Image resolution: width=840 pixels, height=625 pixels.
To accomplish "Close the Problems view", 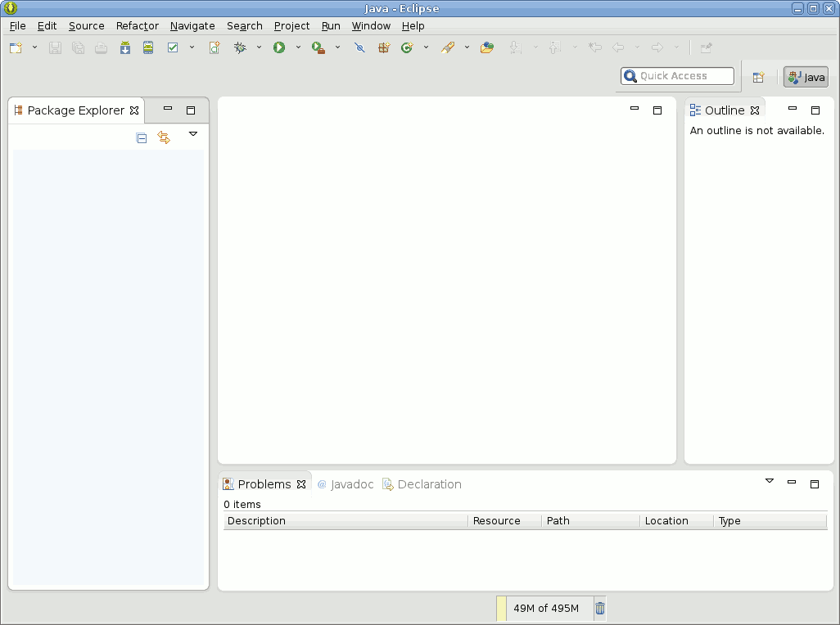I will coord(301,484).
